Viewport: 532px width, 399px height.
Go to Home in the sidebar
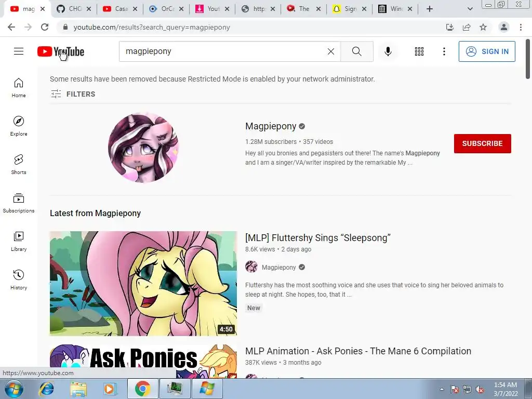tap(19, 88)
